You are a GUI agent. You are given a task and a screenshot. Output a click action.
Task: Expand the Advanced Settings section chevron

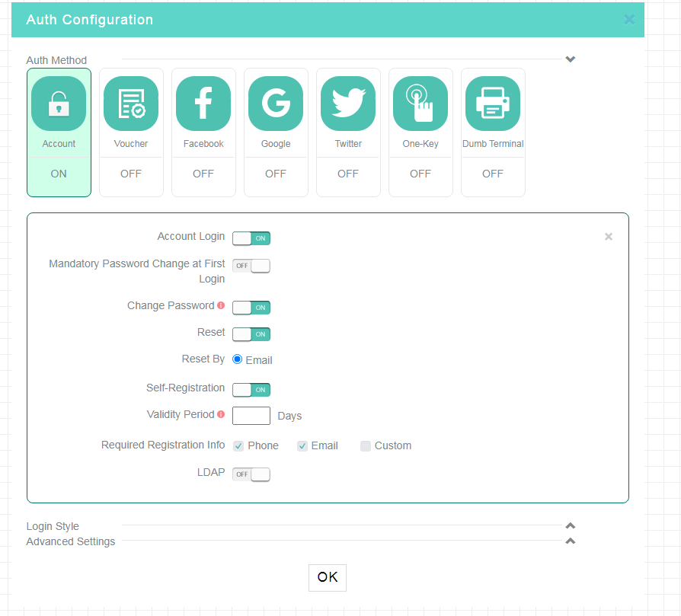pyautogui.click(x=571, y=541)
